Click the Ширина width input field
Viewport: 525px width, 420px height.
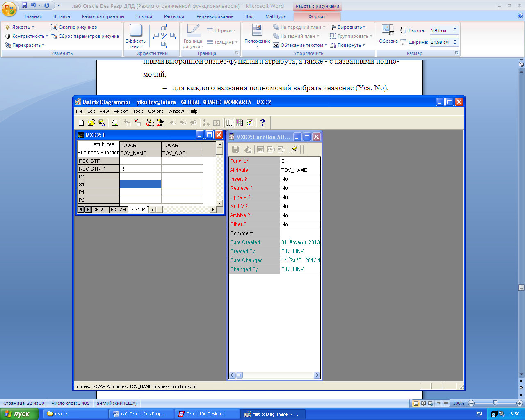tap(441, 42)
